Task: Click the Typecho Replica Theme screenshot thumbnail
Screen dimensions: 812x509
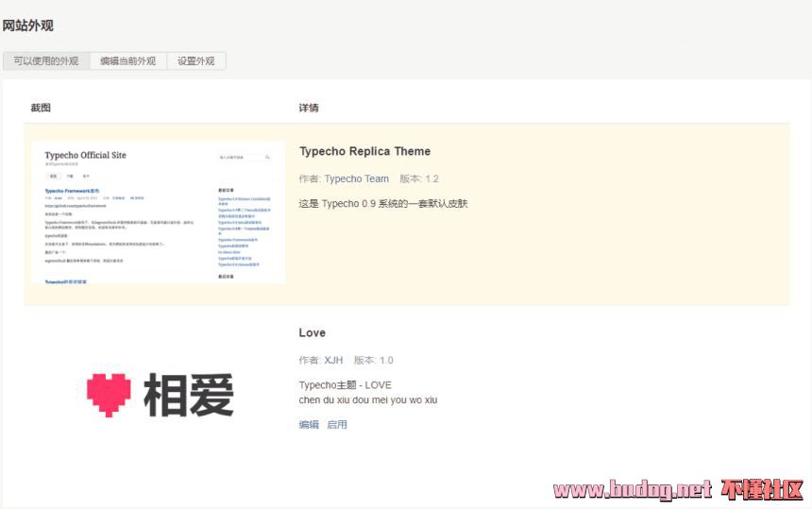Action: tap(158, 212)
